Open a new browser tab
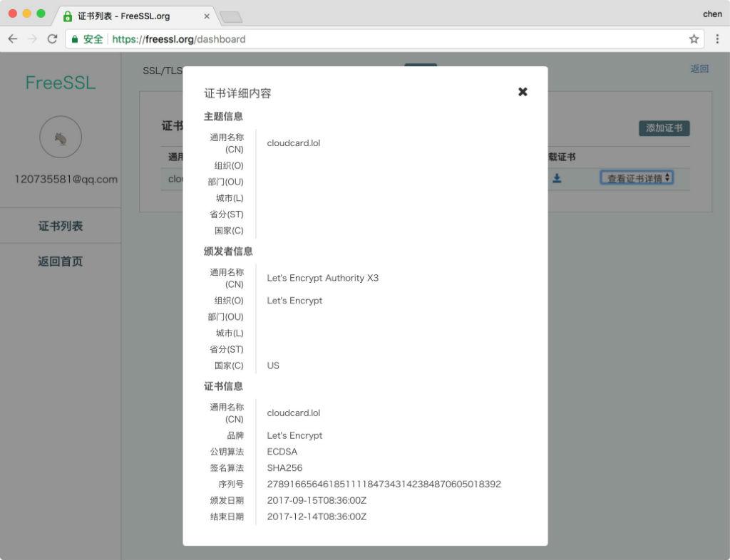This screenshot has height=560, width=730. point(230,16)
